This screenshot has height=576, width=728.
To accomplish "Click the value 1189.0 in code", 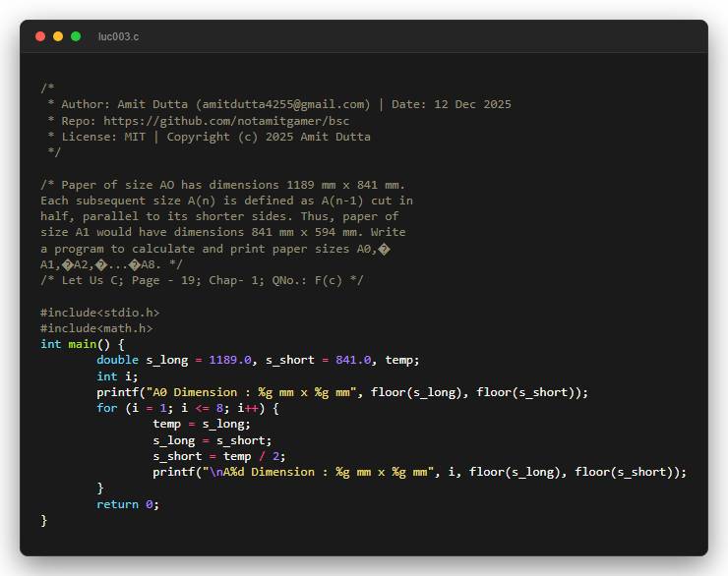I will coord(230,360).
